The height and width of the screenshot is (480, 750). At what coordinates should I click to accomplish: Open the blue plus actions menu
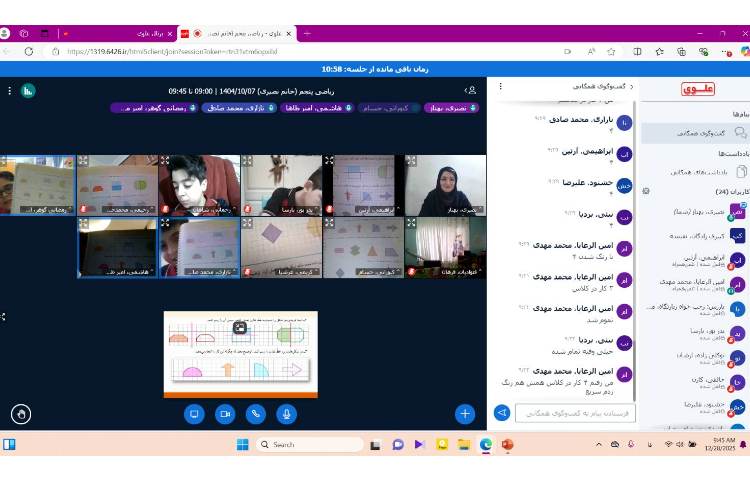point(465,413)
